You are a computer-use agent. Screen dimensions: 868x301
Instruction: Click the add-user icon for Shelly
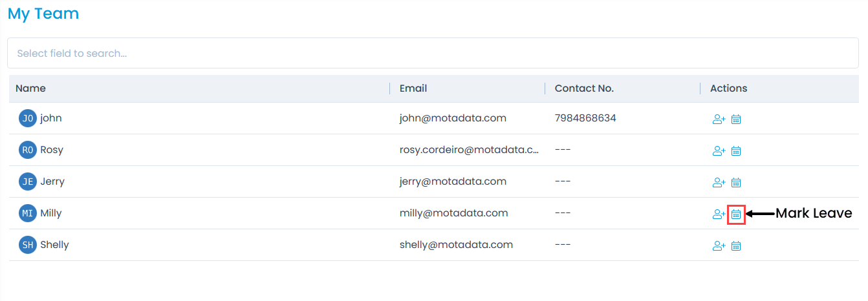[x=719, y=246]
